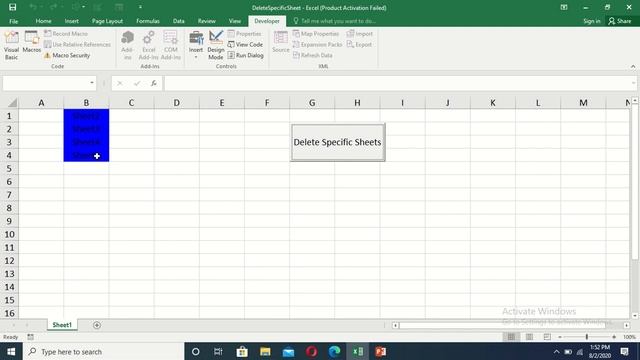Open Macro Security settings
This screenshot has height=360, width=640.
coord(67,55)
